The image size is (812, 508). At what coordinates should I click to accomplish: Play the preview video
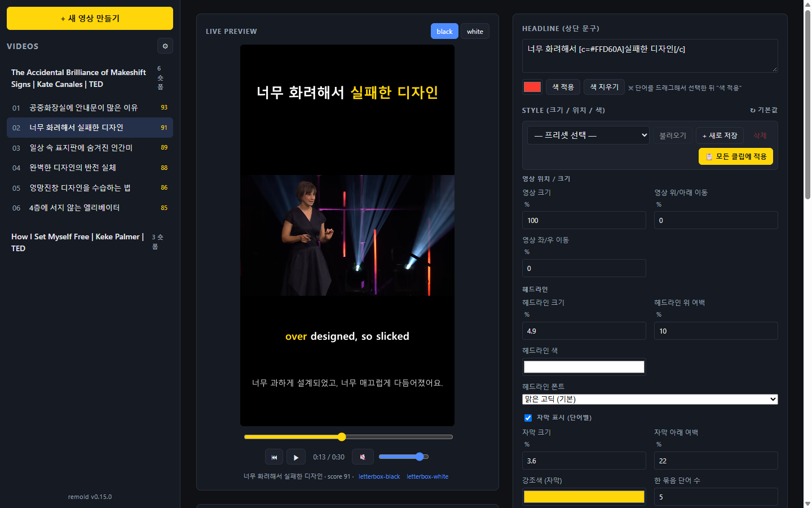tap(296, 457)
